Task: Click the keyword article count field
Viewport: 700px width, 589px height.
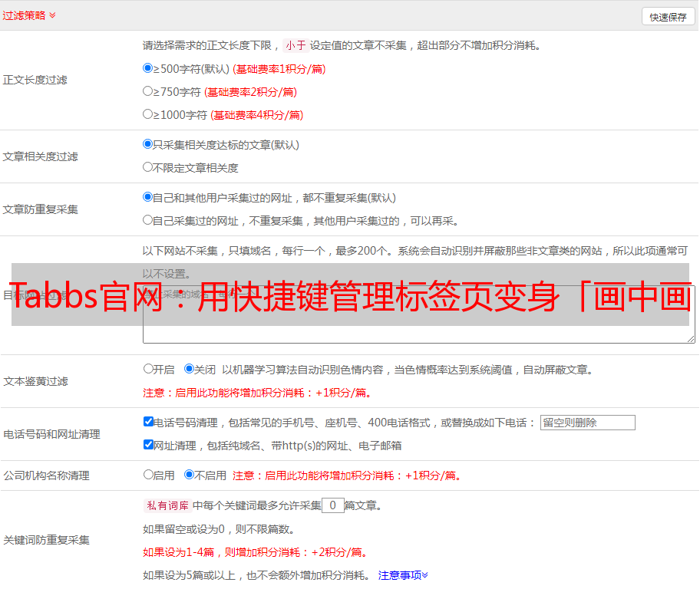Action: coord(332,505)
